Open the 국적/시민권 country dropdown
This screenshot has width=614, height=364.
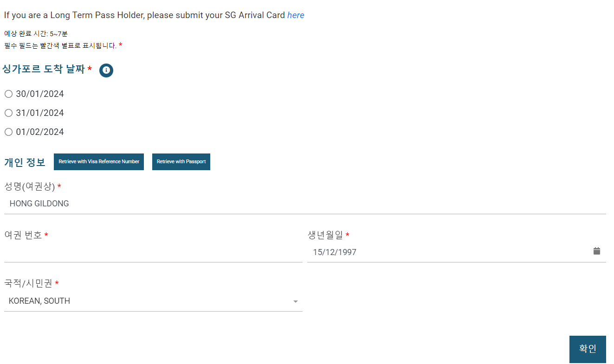tap(153, 301)
